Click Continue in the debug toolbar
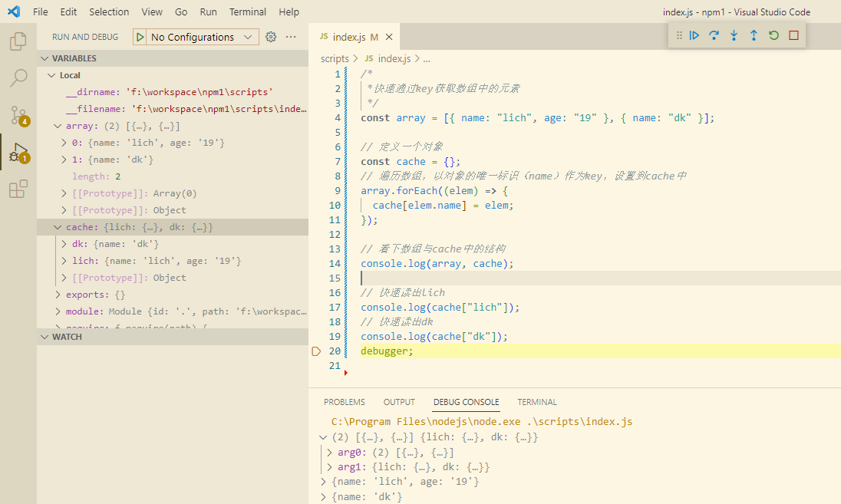The image size is (841, 504). (x=694, y=35)
